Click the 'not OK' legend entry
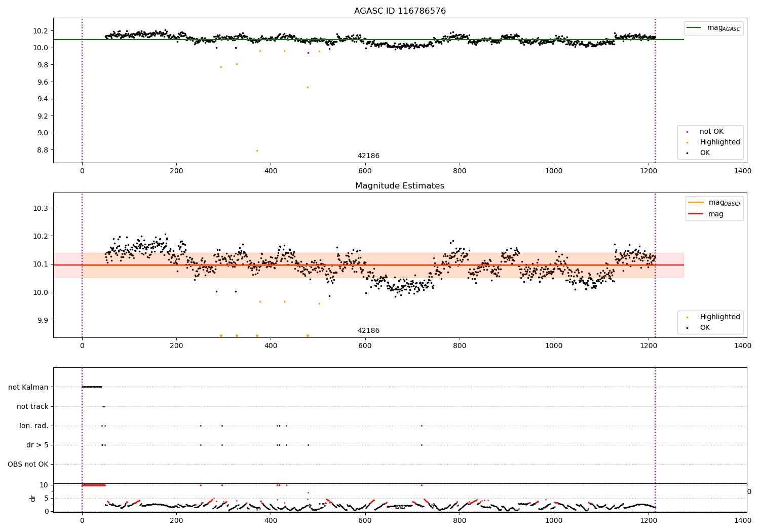The width and height of the screenshot is (760, 532). [x=711, y=132]
